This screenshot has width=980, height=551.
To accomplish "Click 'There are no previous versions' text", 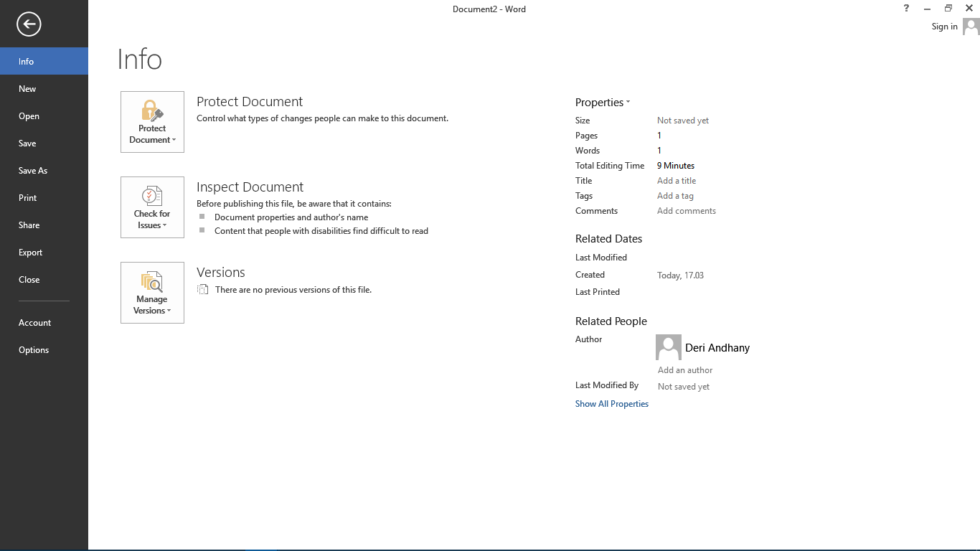I will pyautogui.click(x=293, y=290).
